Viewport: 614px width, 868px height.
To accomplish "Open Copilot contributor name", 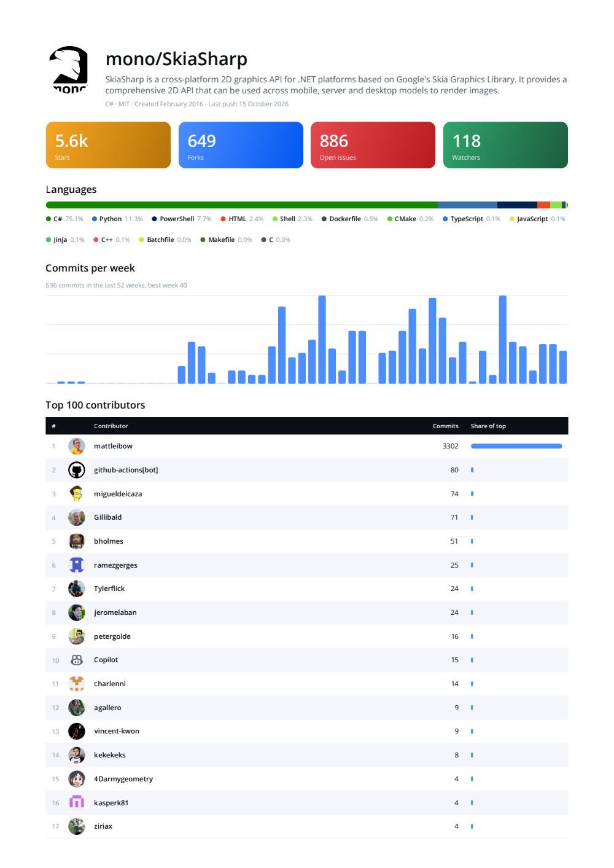I will (106, 660).
